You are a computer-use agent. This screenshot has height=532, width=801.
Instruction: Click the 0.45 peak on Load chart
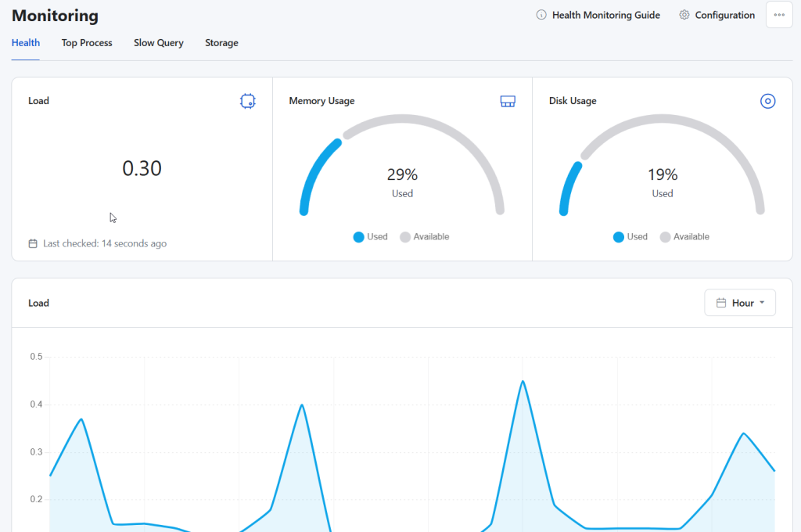coord(523,382)
